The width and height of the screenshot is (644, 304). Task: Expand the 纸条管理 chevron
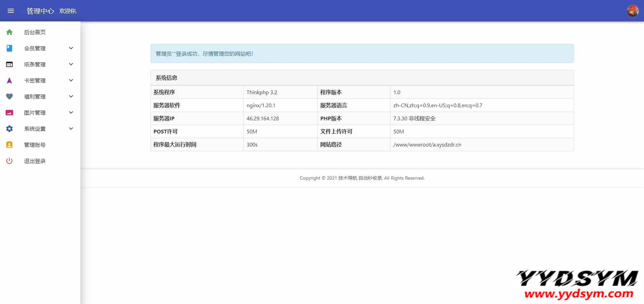click(71, 64)
